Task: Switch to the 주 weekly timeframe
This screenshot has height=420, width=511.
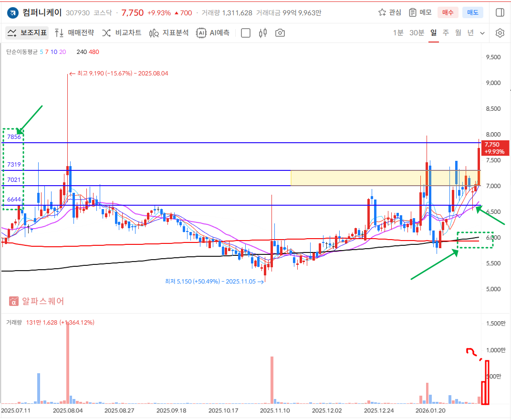Action: (446, 33)
